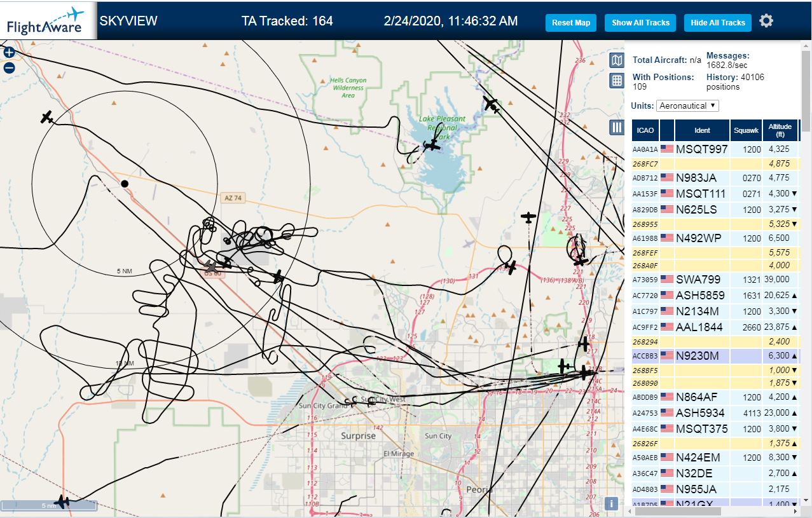Click the US flag beside N9230M
812x518 pixels.
(x=667, y=356)
